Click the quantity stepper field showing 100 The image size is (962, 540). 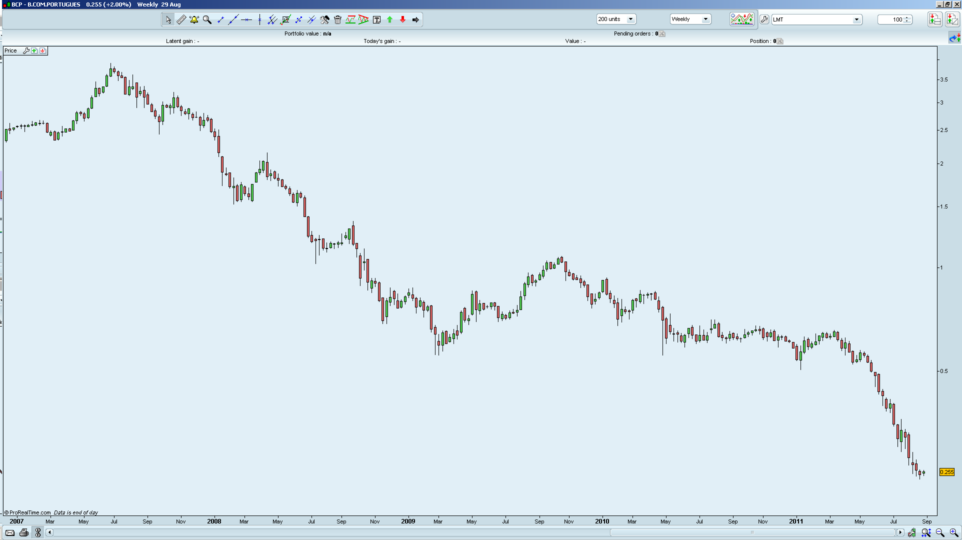895,20
